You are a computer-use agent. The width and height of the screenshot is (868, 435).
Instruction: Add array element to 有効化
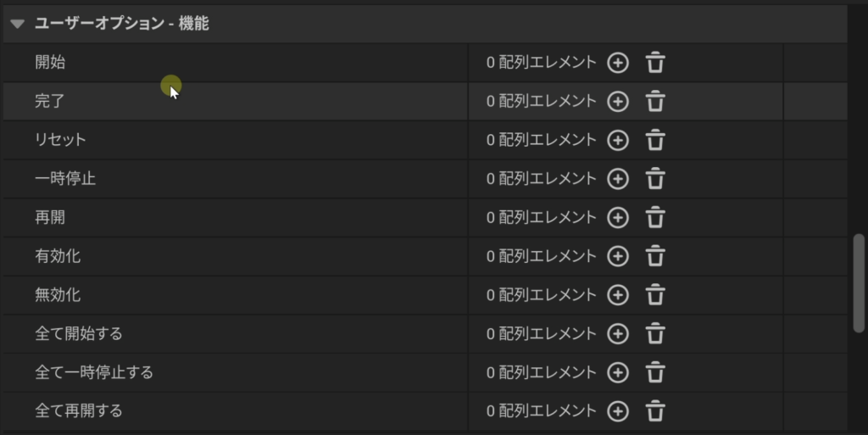(x=619, y=256)
